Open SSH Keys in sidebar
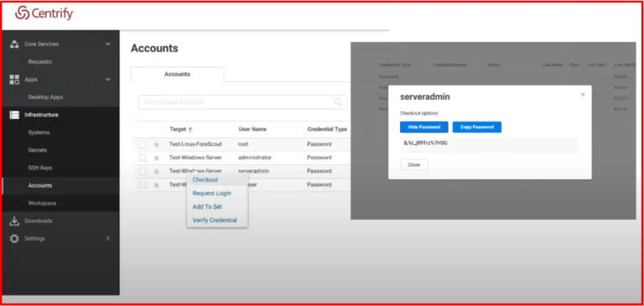644x306 pixels. click(x=40, y=168)
